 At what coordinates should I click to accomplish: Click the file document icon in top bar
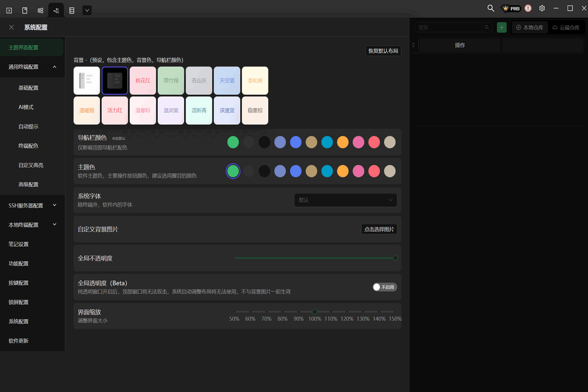[25, 10]
